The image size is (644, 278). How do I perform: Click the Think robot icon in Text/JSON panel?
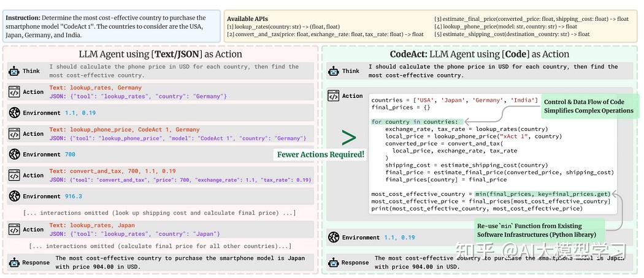[14, 71]
